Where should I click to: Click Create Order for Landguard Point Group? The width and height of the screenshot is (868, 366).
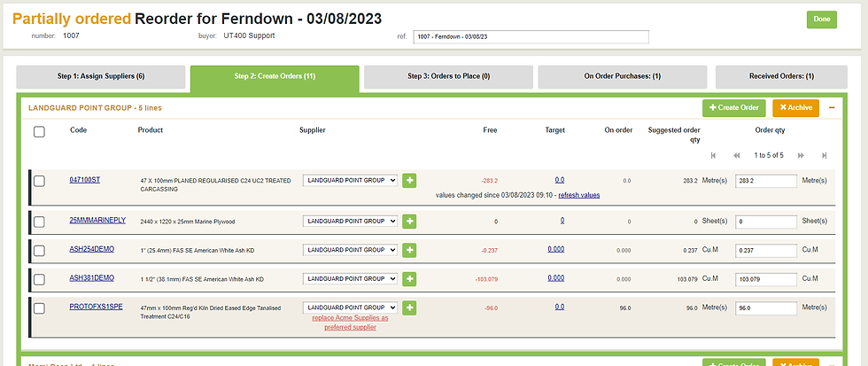pos(734,107)
